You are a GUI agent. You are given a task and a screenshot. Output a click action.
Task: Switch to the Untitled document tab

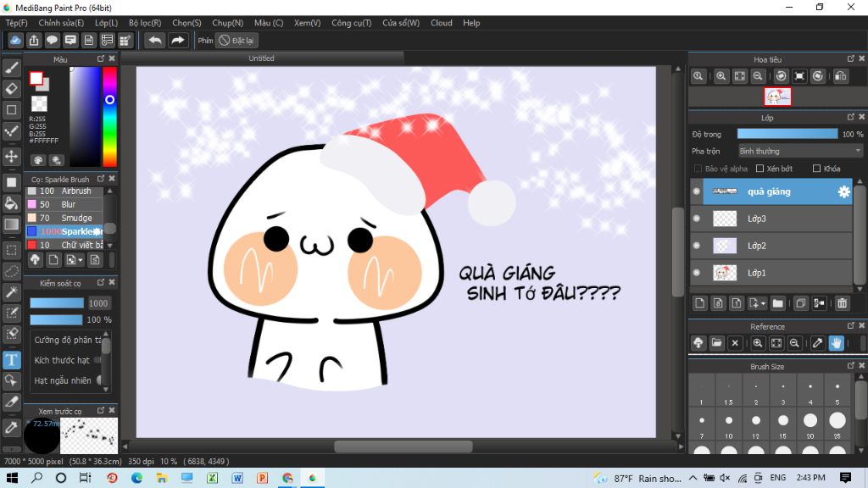pyautogui.click(x=262, y=58)
